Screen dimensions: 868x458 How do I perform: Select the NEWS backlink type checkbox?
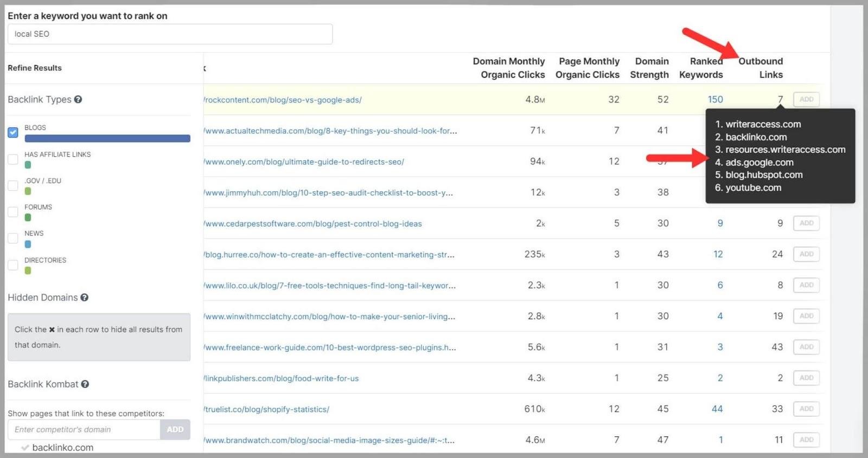(13, 238)
